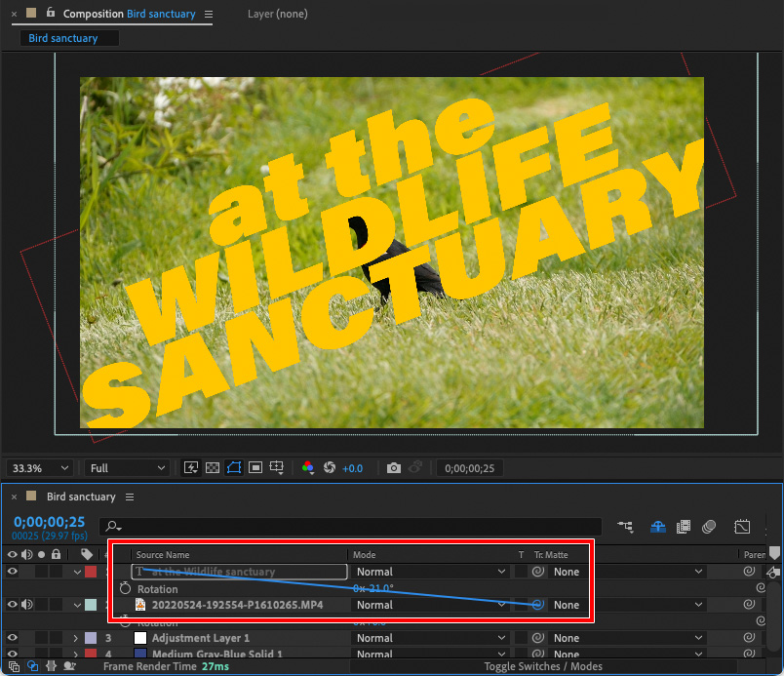Expand Medium Gray-Blue Solid 1 layer

[76, 654]
